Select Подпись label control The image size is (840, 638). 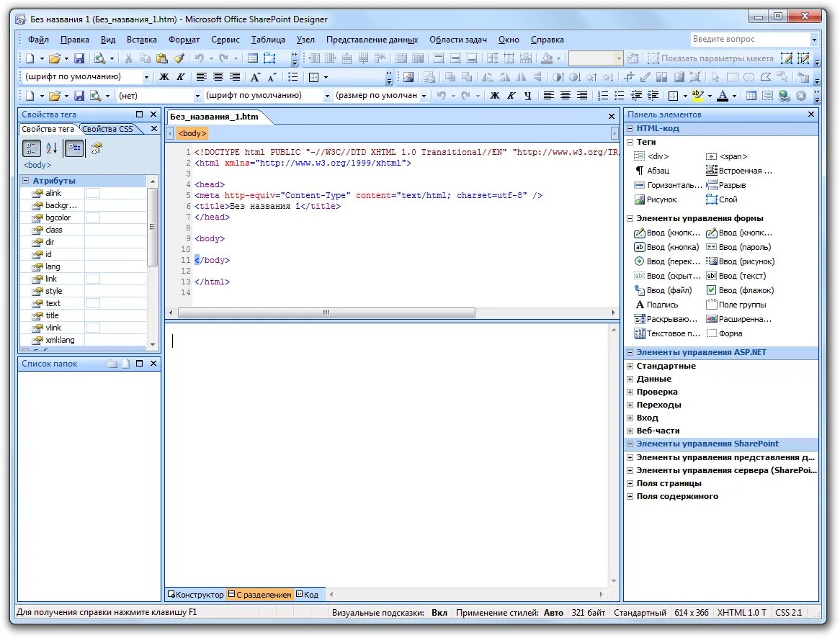point(656,305)
